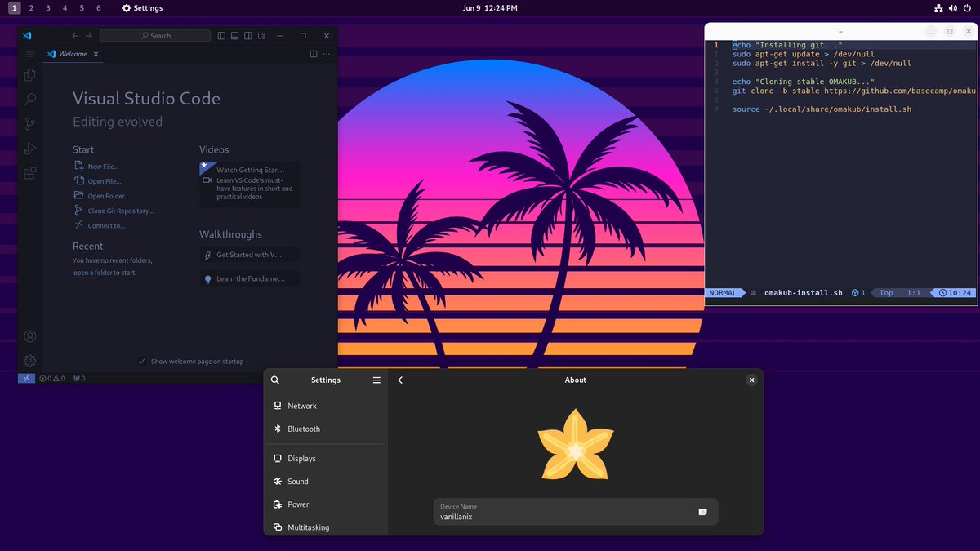Go back with VS Code's left arrow

(76, 36)
